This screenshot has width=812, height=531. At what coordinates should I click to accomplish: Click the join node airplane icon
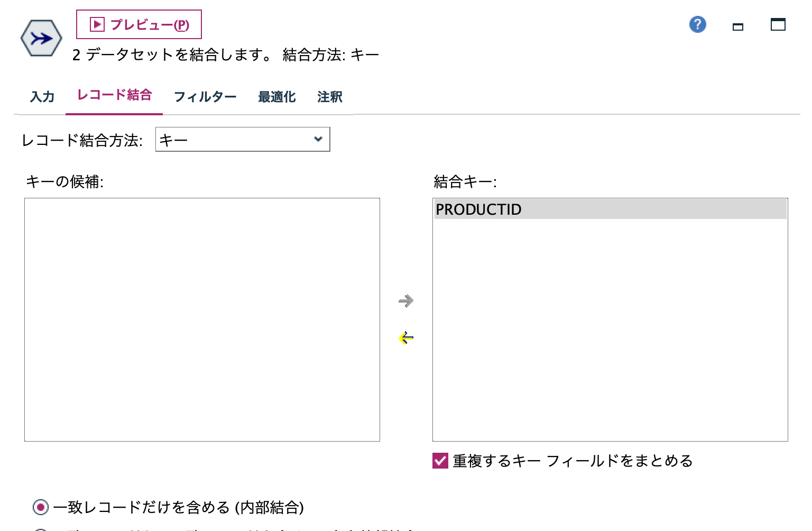coord(41,38)
